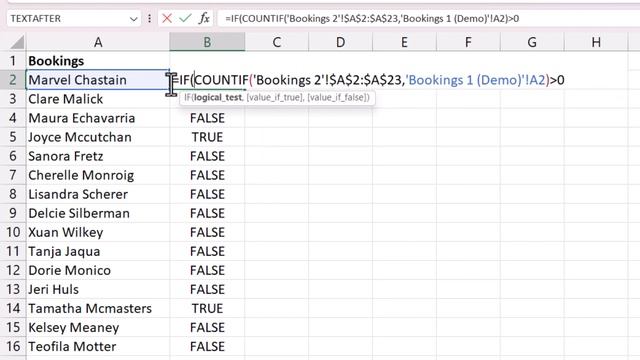Click COUNTIF in the in-cell formula

pos(221,80)
